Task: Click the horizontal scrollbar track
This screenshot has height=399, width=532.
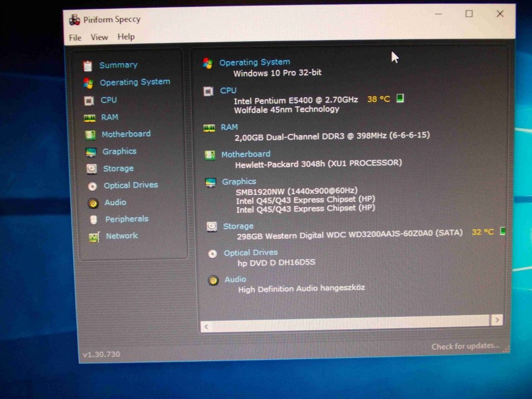Action: [x=351, y=323]
